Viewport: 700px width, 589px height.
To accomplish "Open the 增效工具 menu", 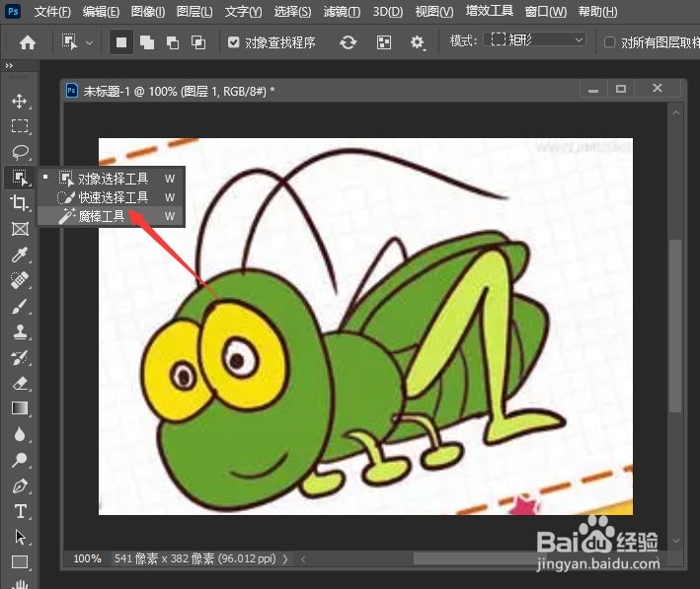I will coord(490,11).
